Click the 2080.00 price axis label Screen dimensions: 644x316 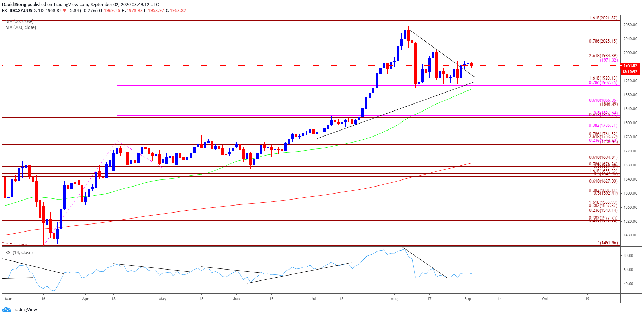coord(630,25)
